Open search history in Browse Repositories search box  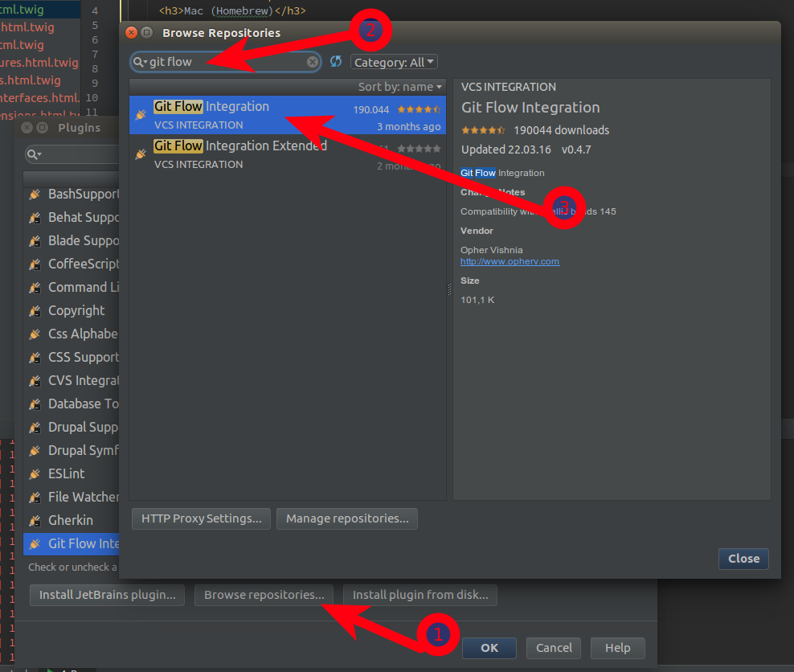point(140,62)
